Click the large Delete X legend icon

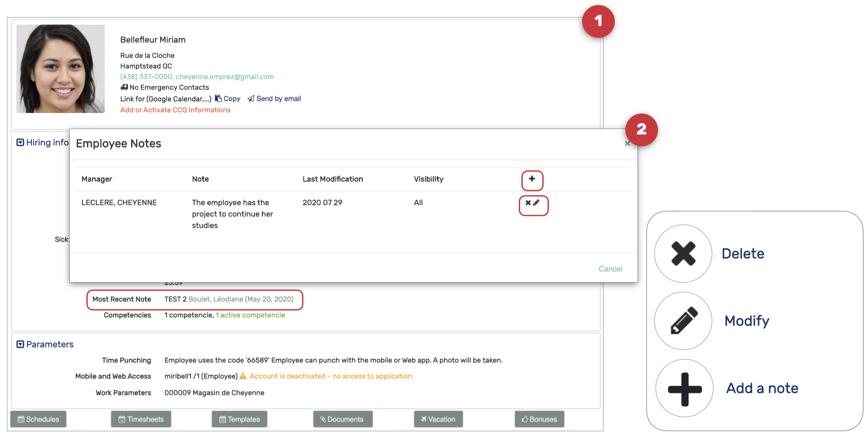click(683, 253)
